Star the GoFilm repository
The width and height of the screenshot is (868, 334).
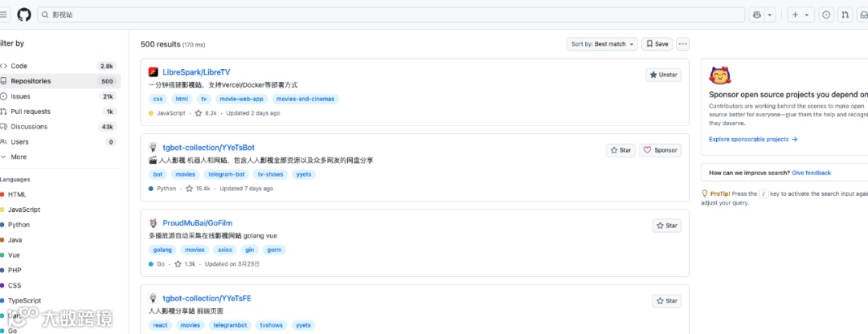click(x=666, y=226)
